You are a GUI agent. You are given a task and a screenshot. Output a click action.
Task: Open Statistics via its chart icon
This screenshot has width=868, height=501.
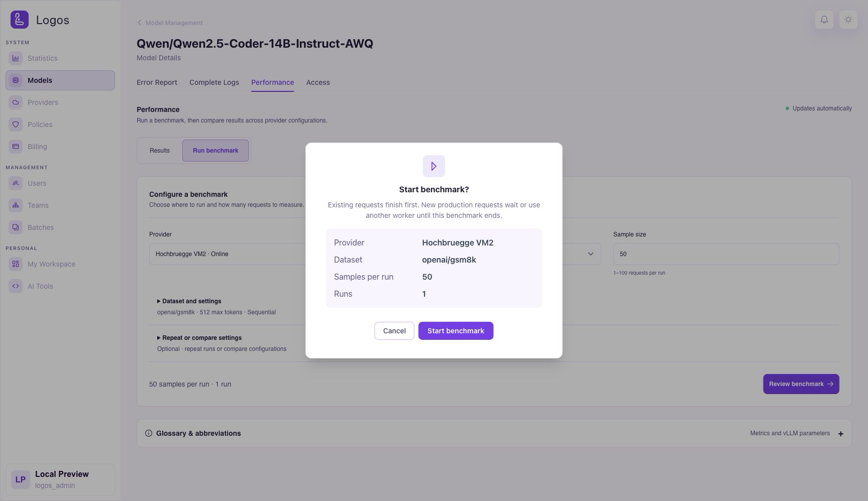pyautogui.click(x=16, y=58)
